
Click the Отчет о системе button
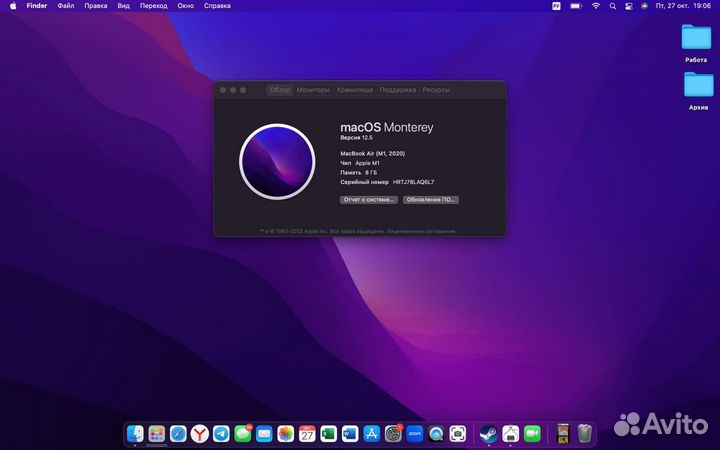[369, 200]
